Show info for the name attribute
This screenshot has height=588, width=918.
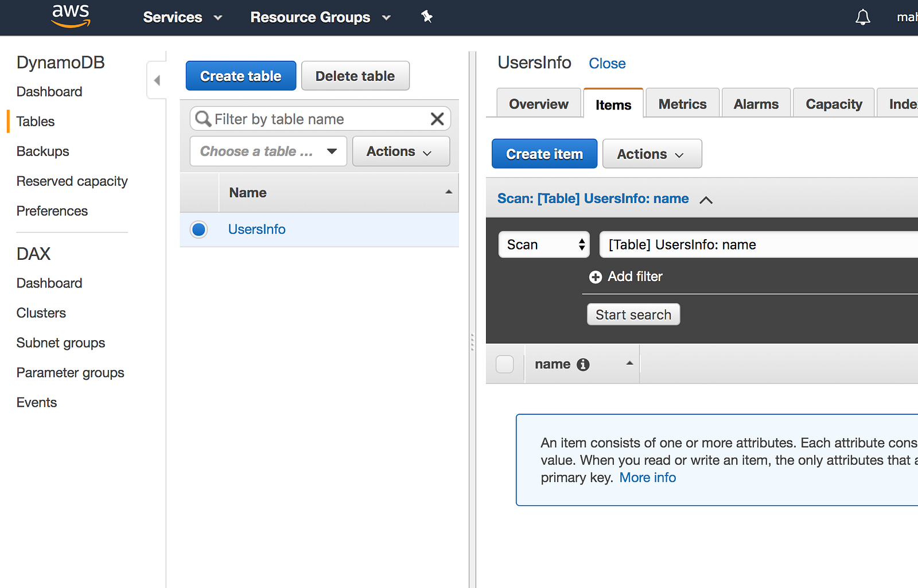(x=583, y=364)
